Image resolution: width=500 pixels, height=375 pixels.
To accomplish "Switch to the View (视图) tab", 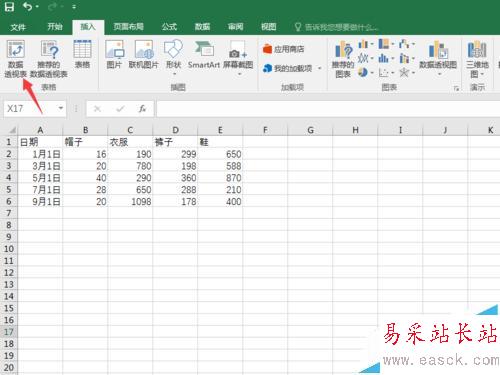I will [x=269, y=27].
